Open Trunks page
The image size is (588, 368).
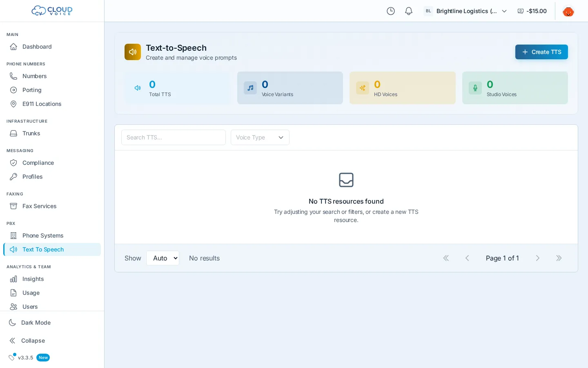pos(52,133)
